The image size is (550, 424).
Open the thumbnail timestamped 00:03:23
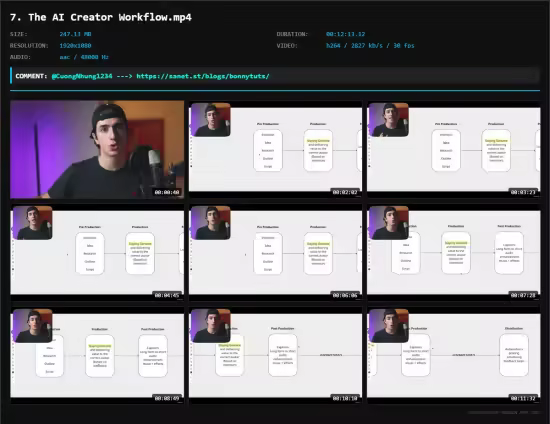coord(454,149)
